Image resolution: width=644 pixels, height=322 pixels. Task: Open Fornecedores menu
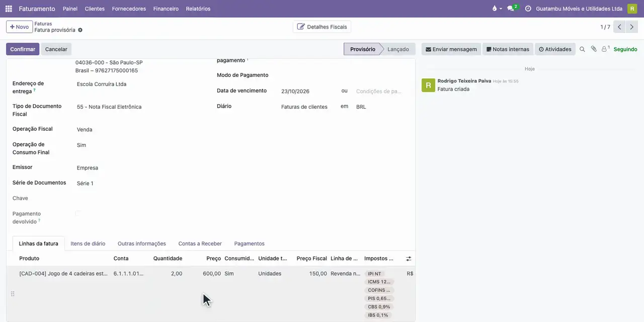pos(129,9)
